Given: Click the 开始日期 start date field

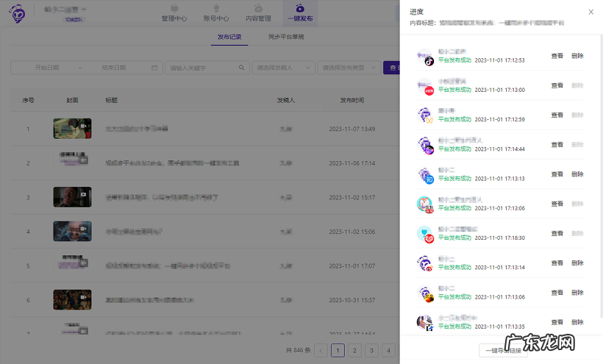Looking at the screenshot, I should click(47, 68).
